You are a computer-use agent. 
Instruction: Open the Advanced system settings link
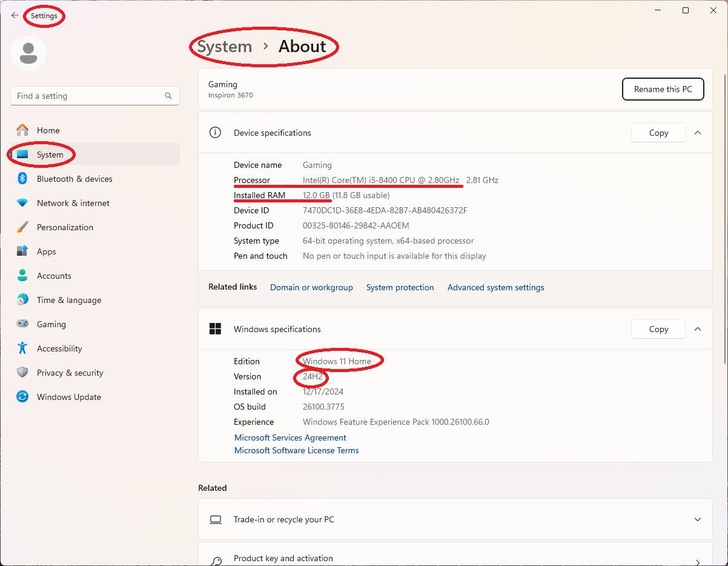click(x=495, y=287)
